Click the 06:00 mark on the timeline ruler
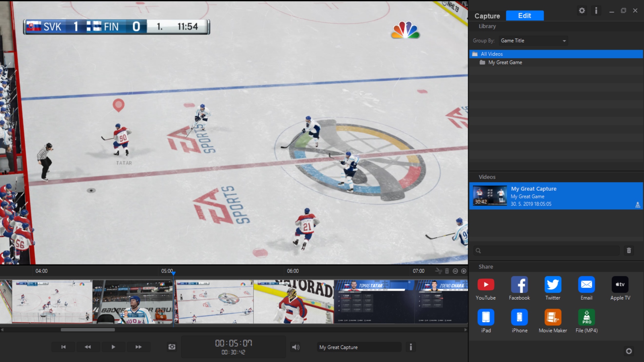 (x=292, y=271)
